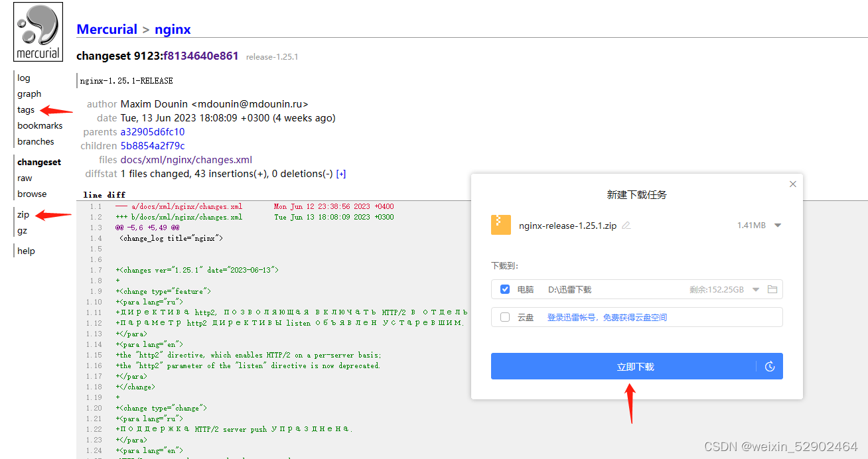
Task: Click the clock icon for scheduled download
Action: click(770, 366)
